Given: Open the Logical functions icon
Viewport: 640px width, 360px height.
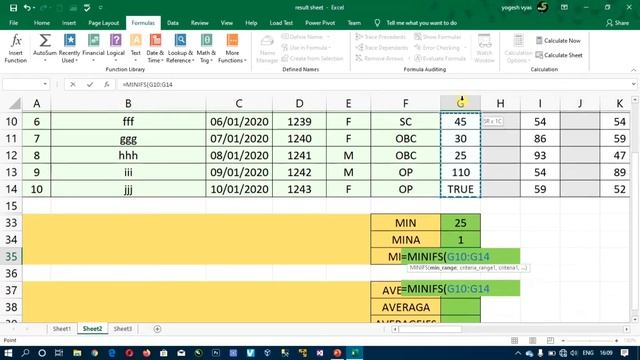Looking at the screenshot, I should (116, 48).
